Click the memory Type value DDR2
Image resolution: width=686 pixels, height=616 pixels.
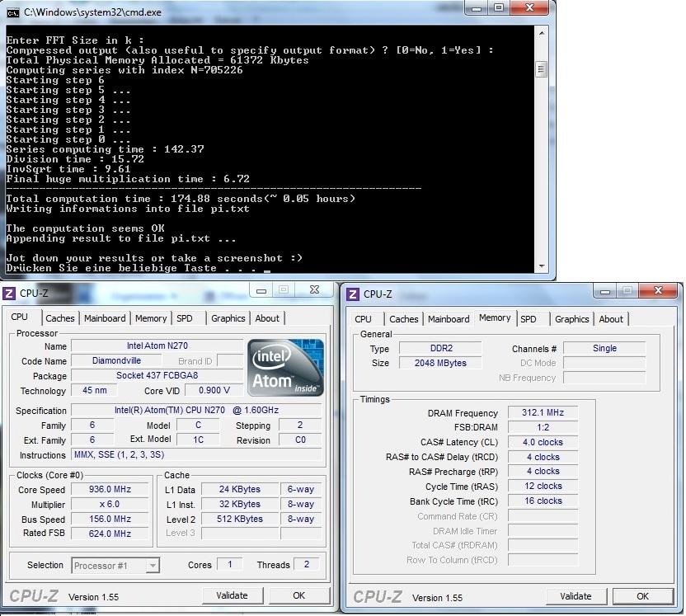coord(440,348)
